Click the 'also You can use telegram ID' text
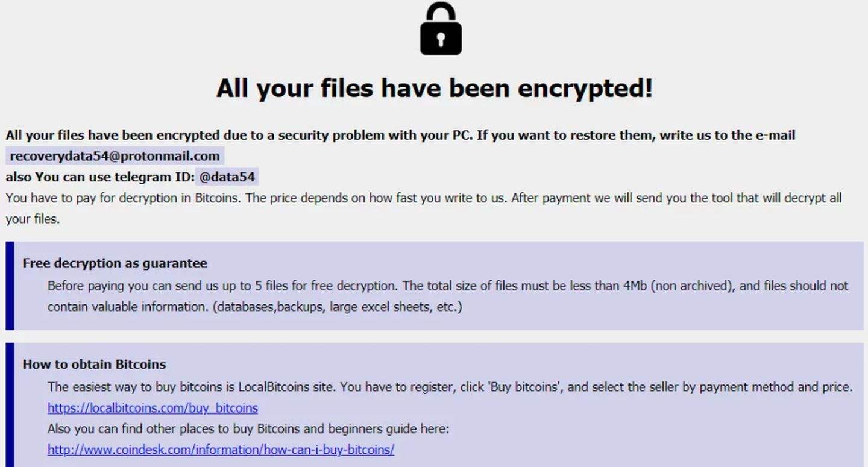This screenshot has height=467, width=868. point(101,177)
